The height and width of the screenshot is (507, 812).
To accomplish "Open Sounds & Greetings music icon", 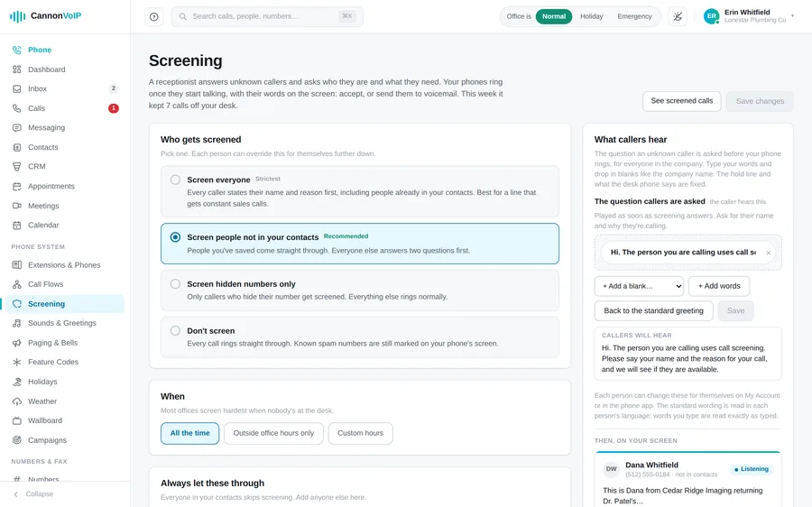I will pos(17,323).
